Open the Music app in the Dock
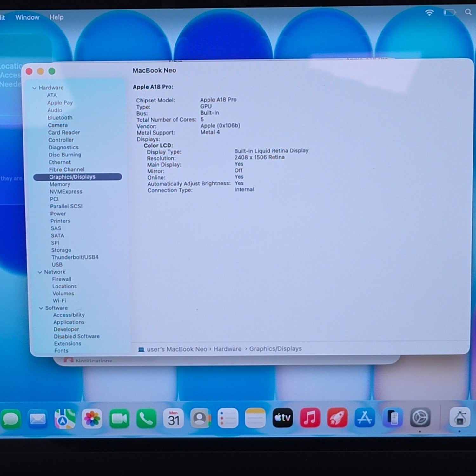 (x=310, y=418)
